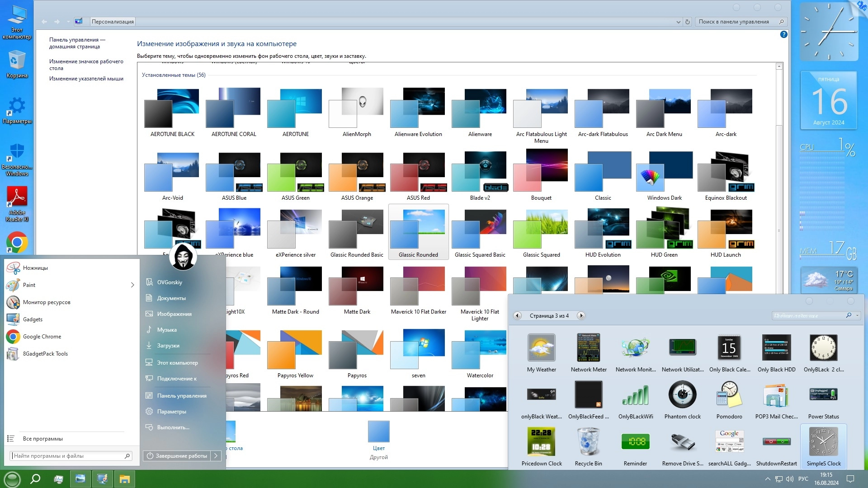Open Ножницы from the start menu
This screenshot has width=868, height=488.
click(35, 268)
